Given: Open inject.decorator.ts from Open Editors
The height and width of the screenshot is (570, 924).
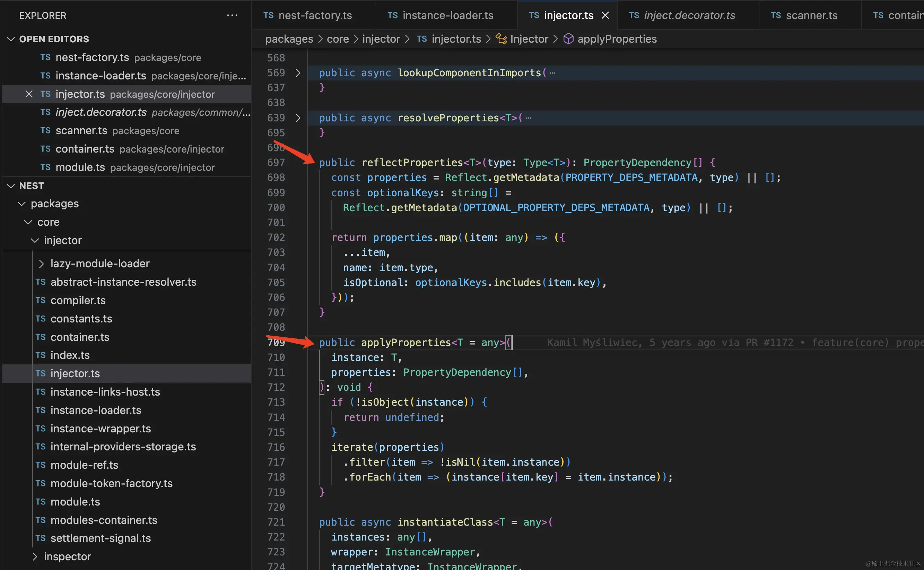Looking at the screenshot, I should click(127, 112).
